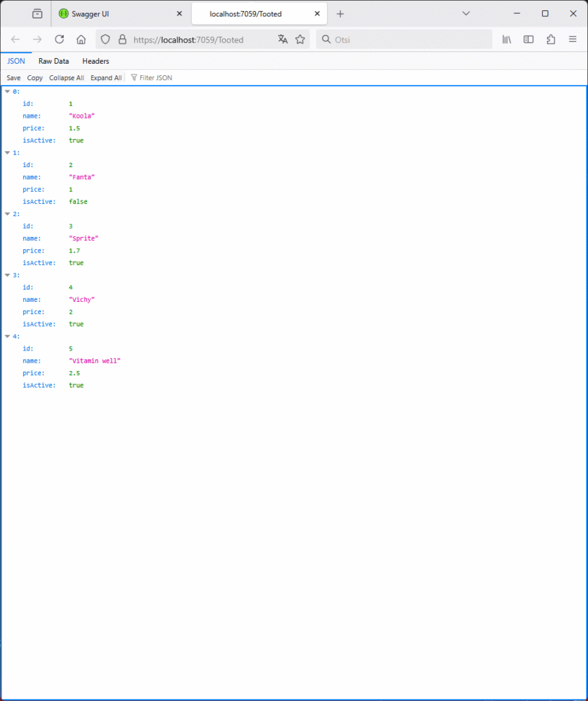Open the Extensions puzzle icon
Screen dimensions: 588x701
click(x=551, y=40)
